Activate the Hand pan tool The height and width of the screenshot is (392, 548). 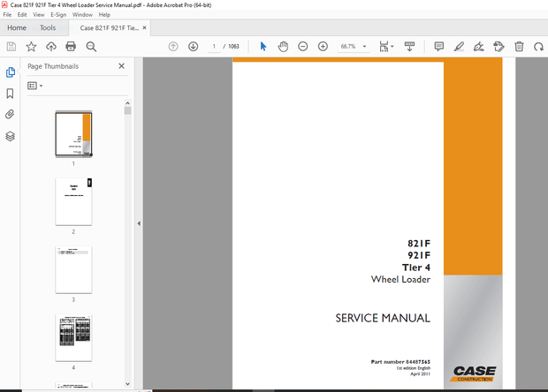[283, 47]
